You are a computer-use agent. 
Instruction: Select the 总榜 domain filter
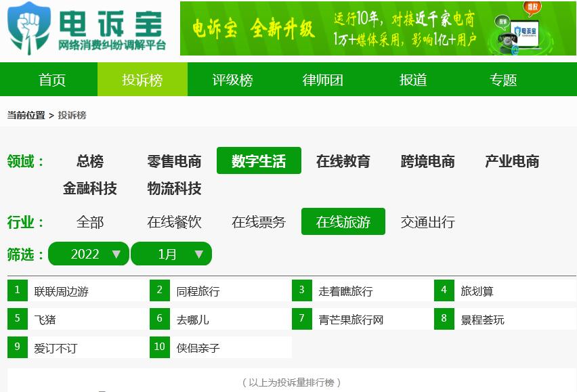click(x=90, y=161)
